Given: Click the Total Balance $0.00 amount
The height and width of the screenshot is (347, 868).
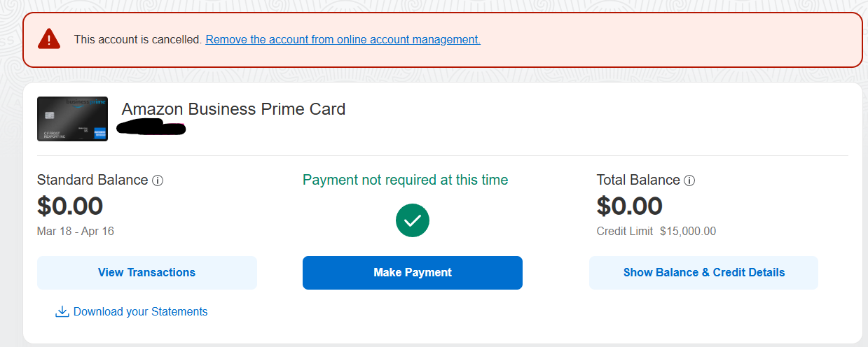Looking at the screenshot, I should click(629, 206).
